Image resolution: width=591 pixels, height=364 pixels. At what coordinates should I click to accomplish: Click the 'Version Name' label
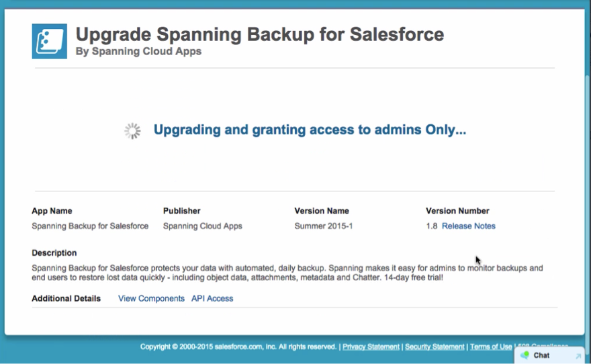tap(322, 211)
